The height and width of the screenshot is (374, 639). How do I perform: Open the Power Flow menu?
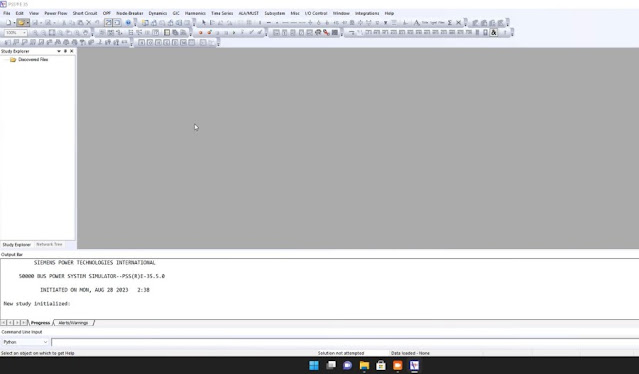[55, 13]
